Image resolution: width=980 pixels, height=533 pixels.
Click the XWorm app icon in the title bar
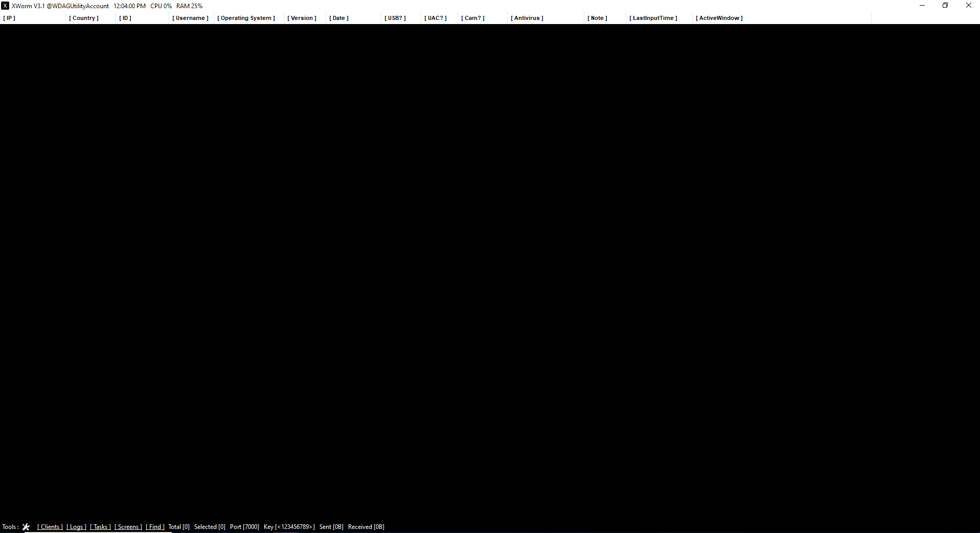[5, 6]
